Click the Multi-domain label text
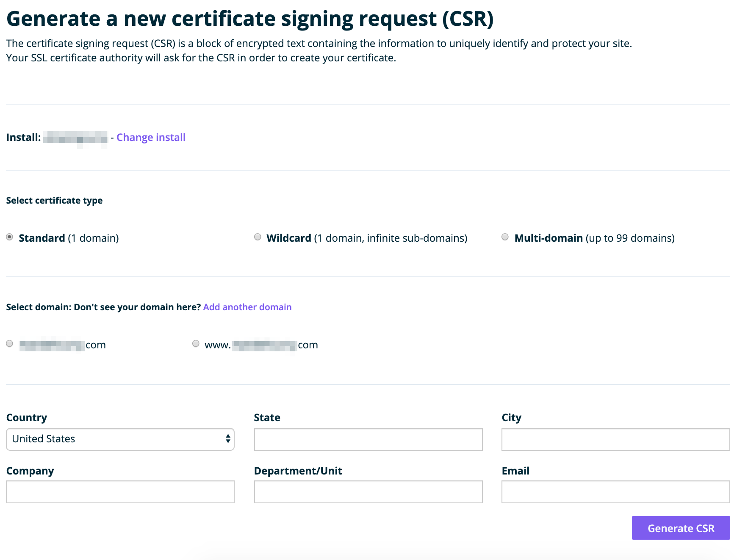 click(x=594, y=238)
